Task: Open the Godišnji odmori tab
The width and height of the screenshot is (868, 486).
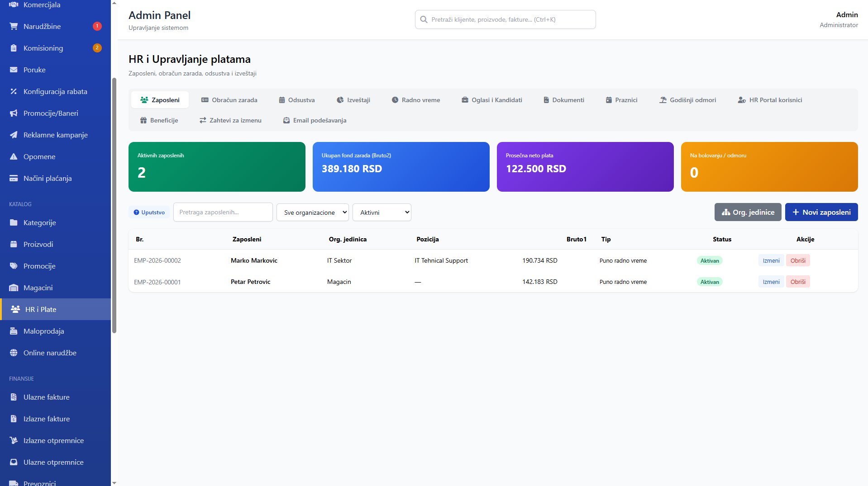Action: point(687,100)
